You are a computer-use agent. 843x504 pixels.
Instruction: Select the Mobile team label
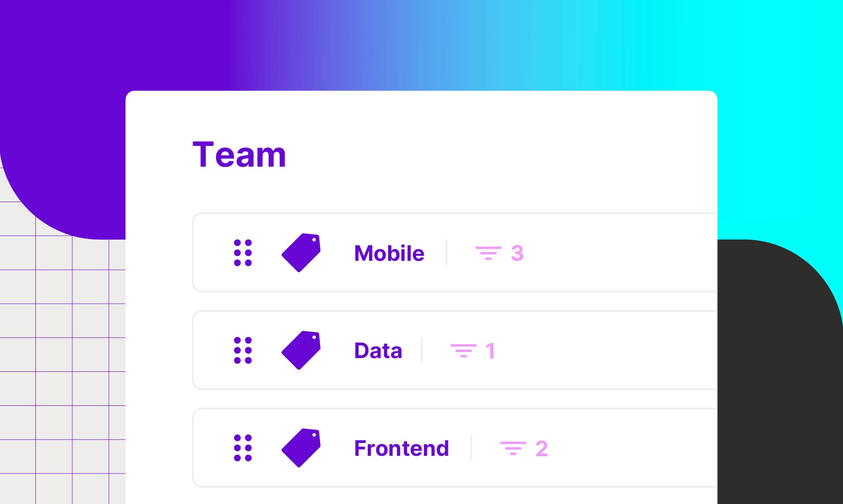coord(389,253)
